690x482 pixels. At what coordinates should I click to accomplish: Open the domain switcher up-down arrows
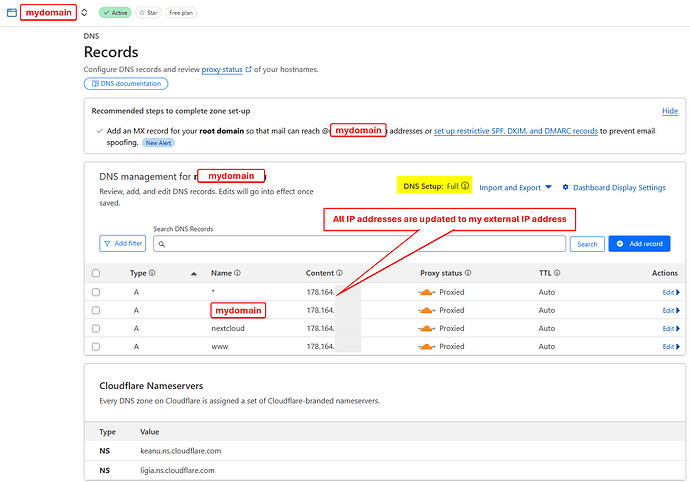[84, 12]
